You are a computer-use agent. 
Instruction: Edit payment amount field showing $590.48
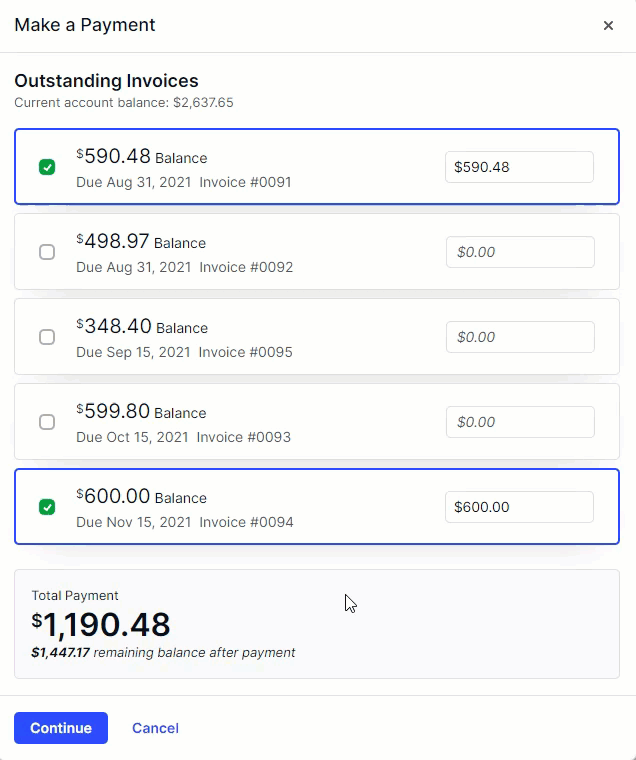click(519, 167)
